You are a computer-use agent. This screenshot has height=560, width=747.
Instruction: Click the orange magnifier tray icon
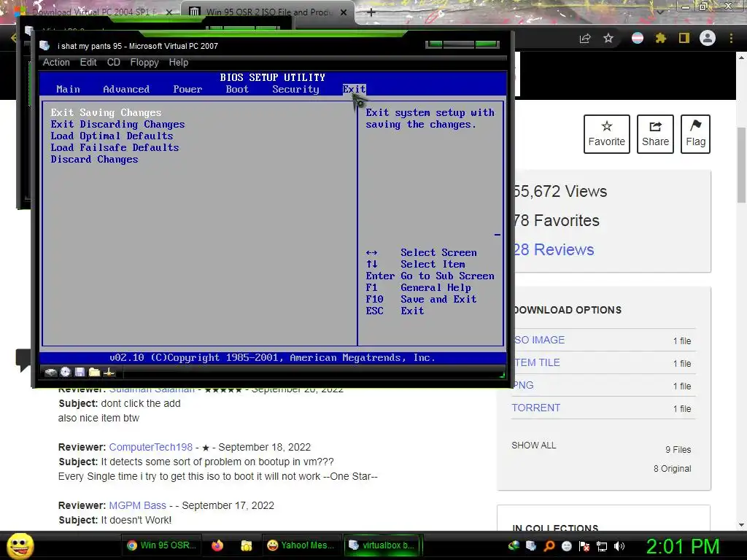[549, 546]
